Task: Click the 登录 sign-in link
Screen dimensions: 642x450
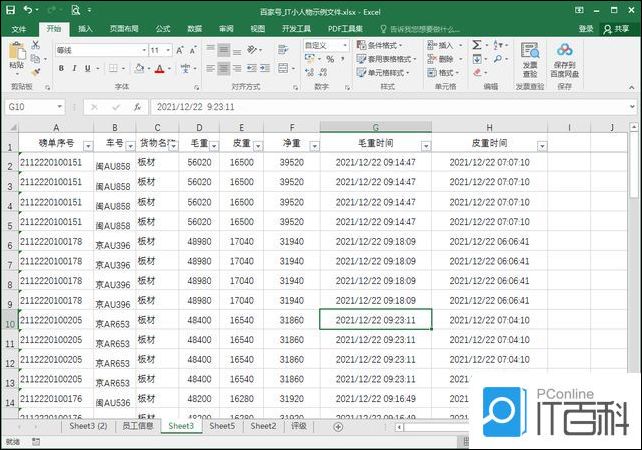Action: point(586,29)
